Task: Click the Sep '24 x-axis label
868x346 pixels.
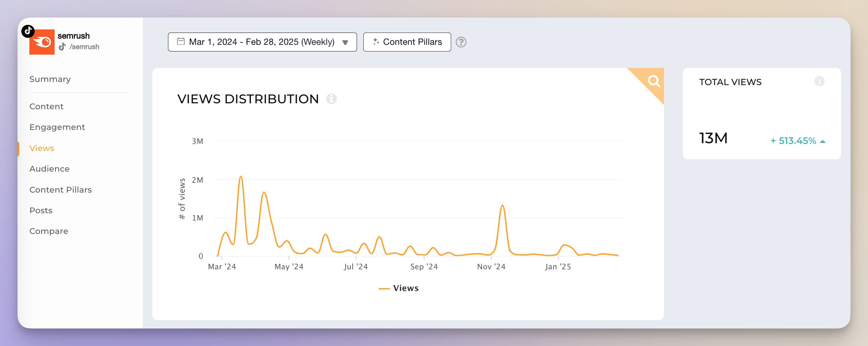Action: [424, 267]
